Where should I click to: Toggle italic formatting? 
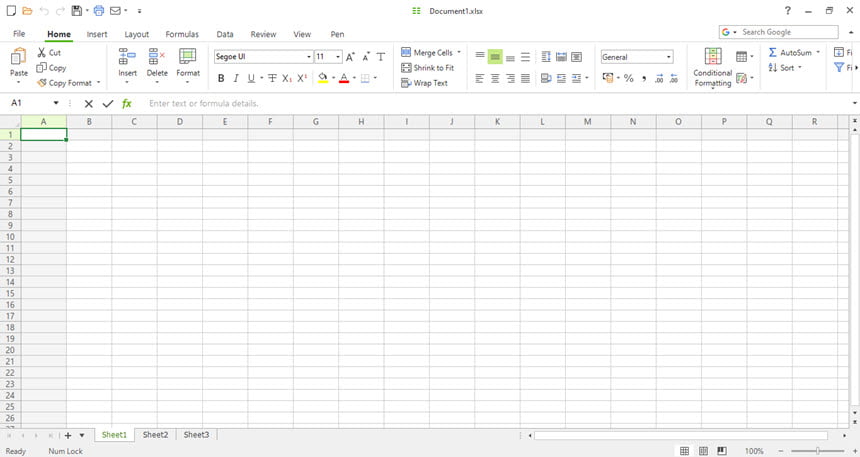point(236,78)
